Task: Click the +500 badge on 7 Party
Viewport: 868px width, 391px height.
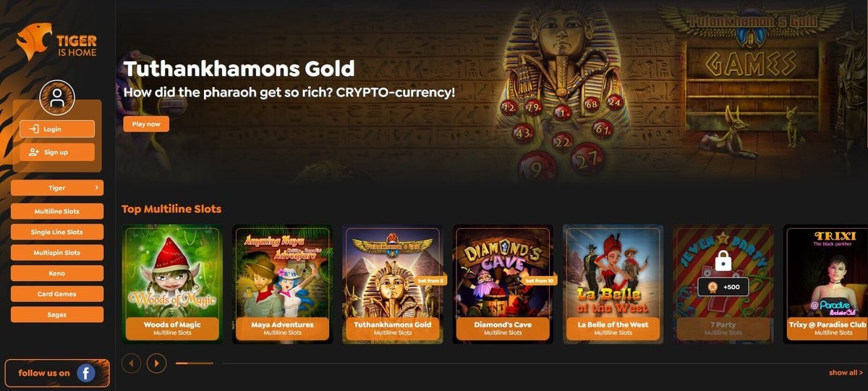Action: [723, 286]
